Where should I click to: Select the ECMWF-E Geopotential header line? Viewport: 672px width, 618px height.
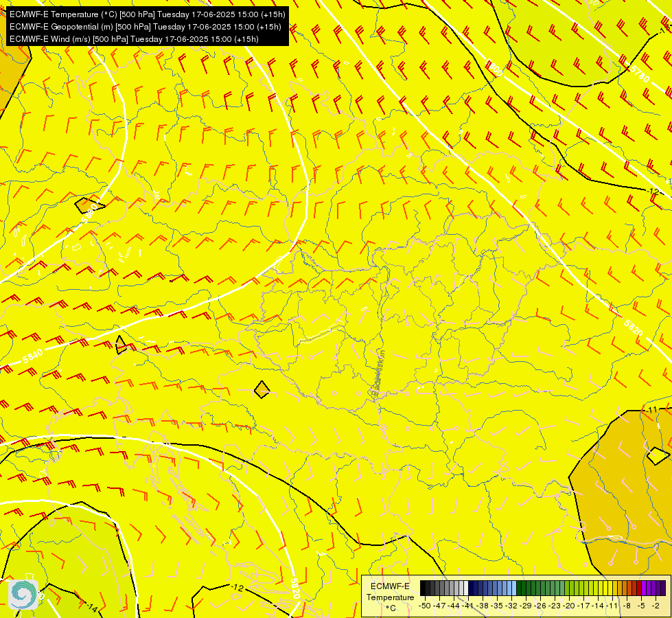pyautogui.click(x=146, y=27)
